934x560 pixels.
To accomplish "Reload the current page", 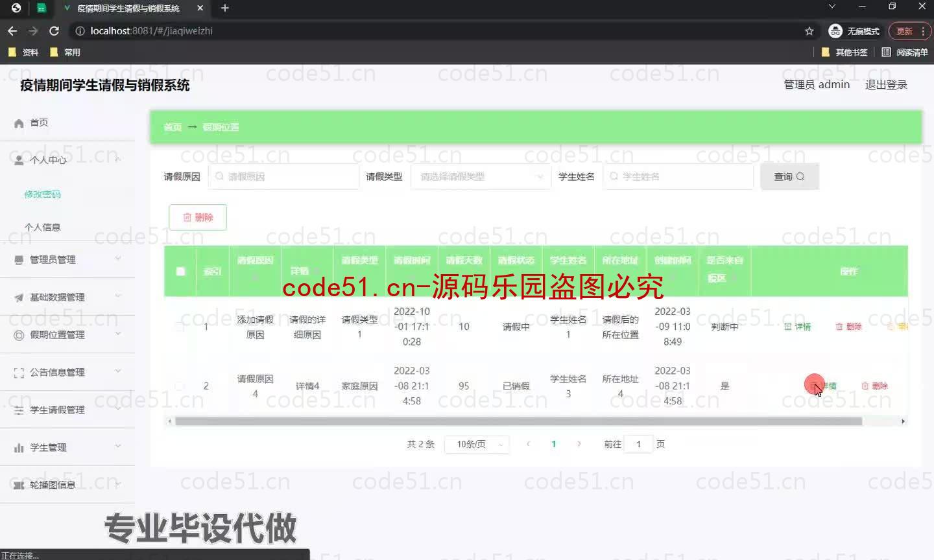I will tap(54, 31).
